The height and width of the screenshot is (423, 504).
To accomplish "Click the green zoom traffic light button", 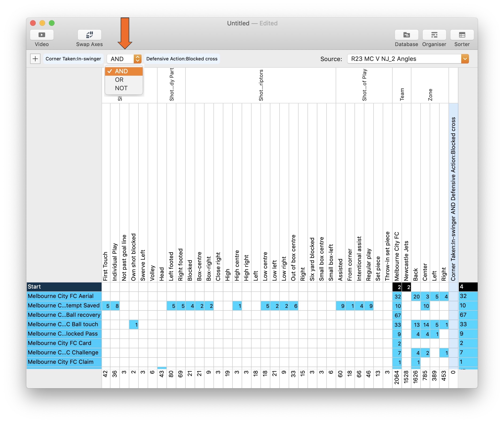I will [52, 23].
